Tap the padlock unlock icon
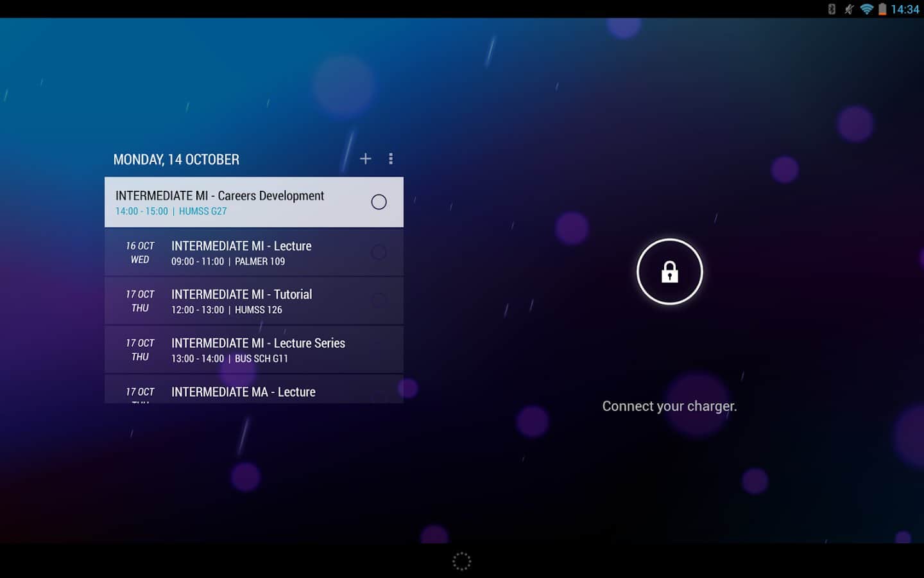 pos(669,272)
